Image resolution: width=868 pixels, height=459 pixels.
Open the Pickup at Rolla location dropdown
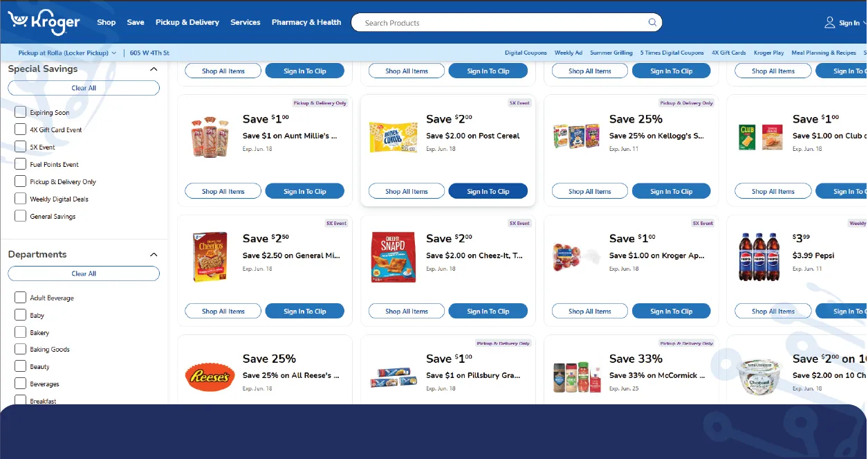67,53
